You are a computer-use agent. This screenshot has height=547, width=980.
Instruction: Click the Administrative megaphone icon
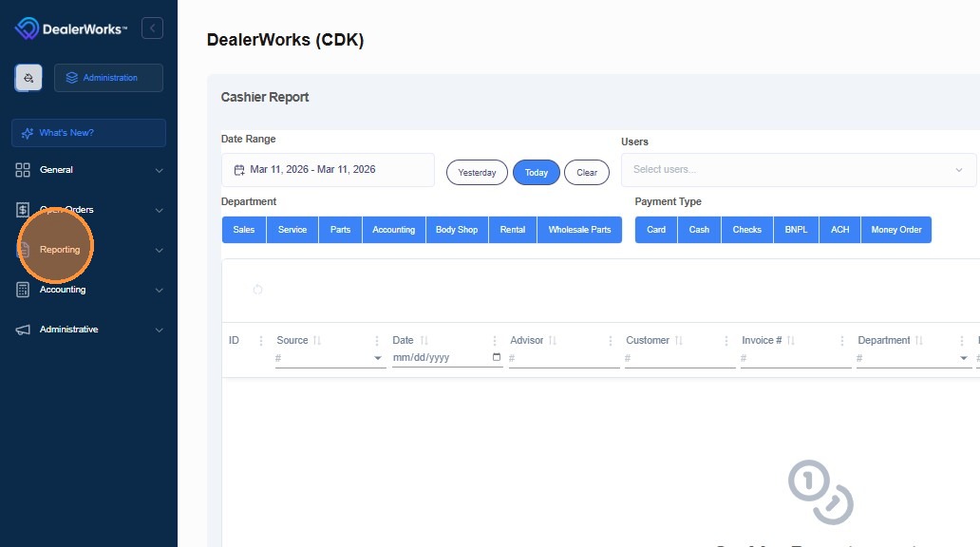[x=23, y=330]
